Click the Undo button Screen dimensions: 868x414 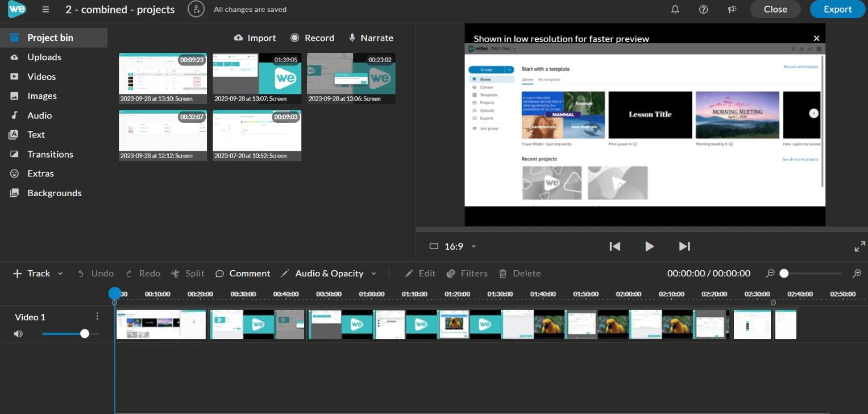click(95, 274)
